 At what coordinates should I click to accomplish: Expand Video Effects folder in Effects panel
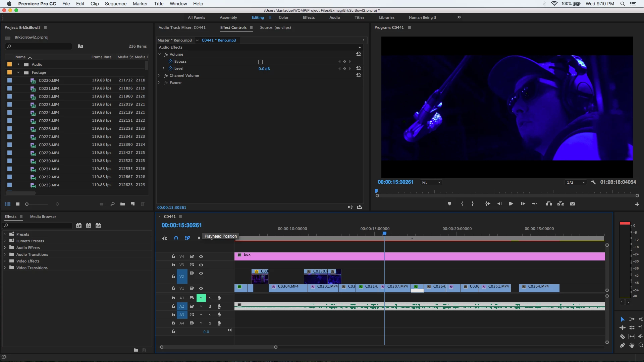(x=5, y=261)
